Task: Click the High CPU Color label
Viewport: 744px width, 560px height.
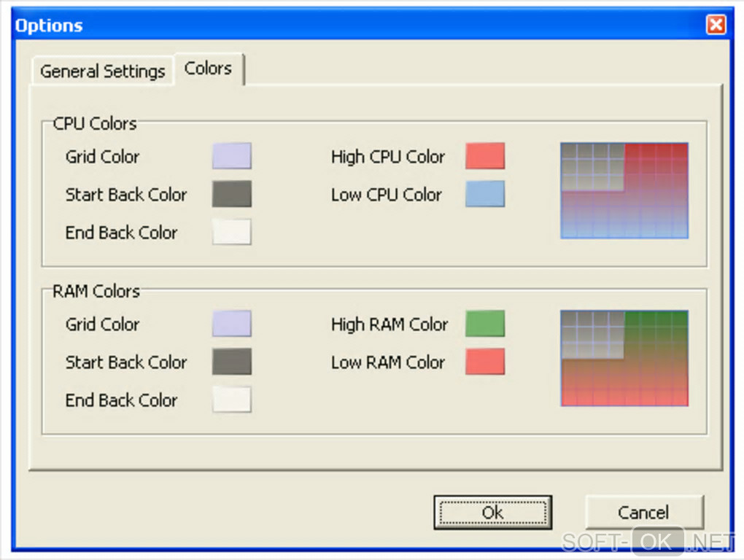Action: point(387,157)
